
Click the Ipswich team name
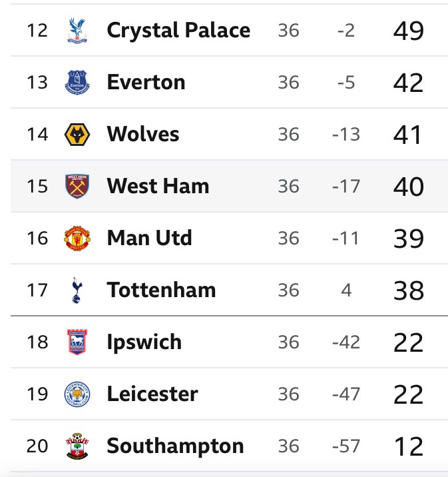click(x=144, y=342)
